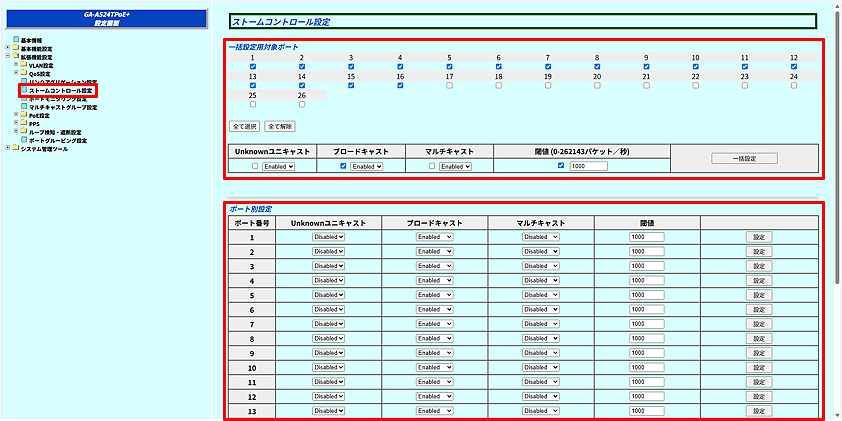Image resolution: width=842 pixels, height=421 pixels.
Task: Click the ポートグルーピング設定 page icon
Action: (x=24, y=140)
